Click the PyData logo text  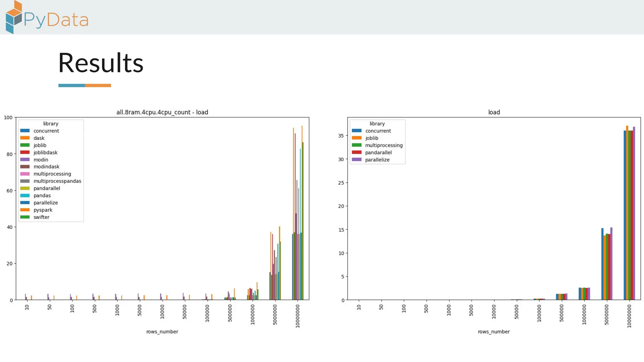(x=56, y=20)
